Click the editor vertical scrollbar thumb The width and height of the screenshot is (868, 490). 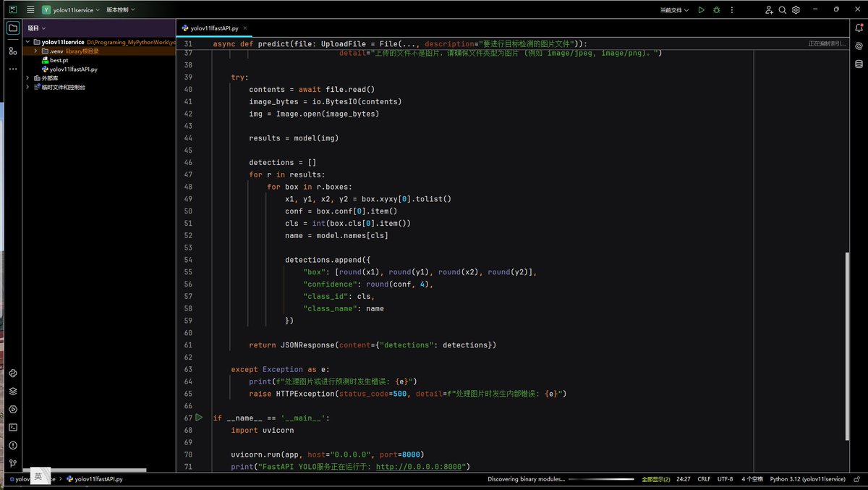(847, 345)
